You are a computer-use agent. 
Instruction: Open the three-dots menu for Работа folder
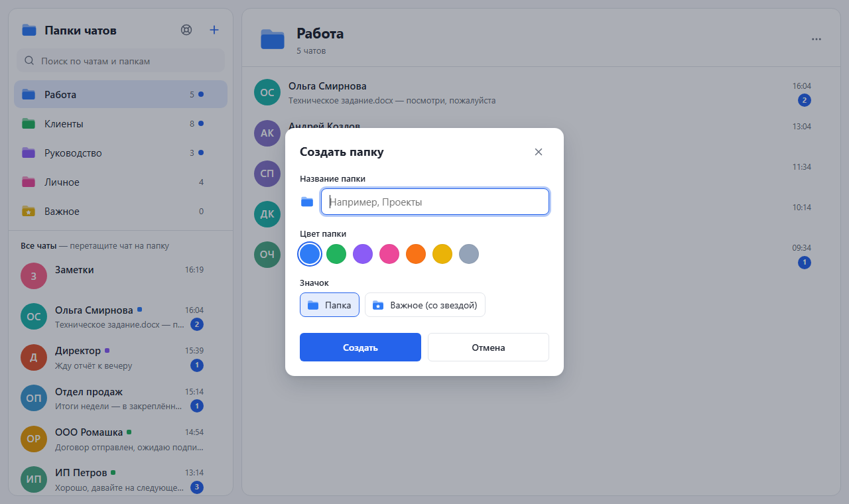click(816, 39)
